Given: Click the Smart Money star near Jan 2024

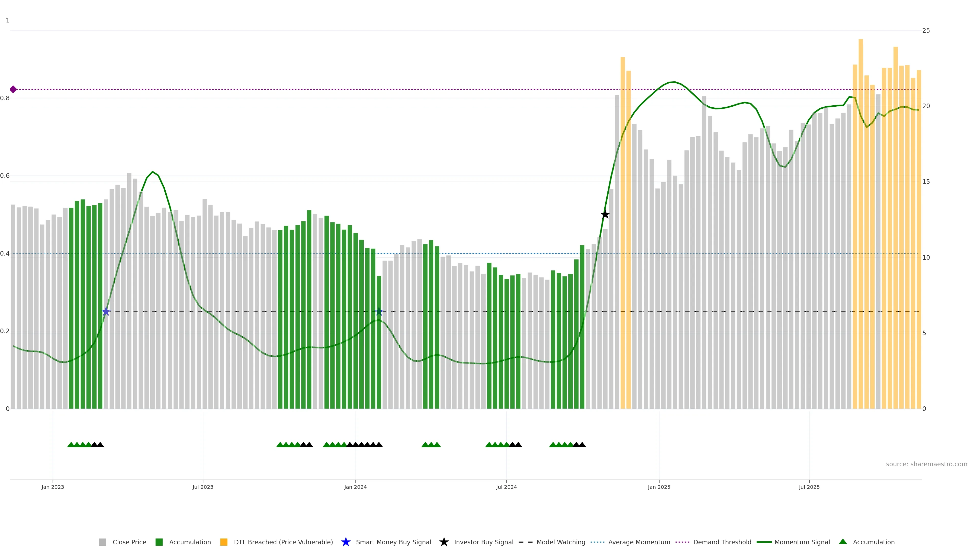Looking at the screenshot, I should pyautogui.click(x=379, y=312).
